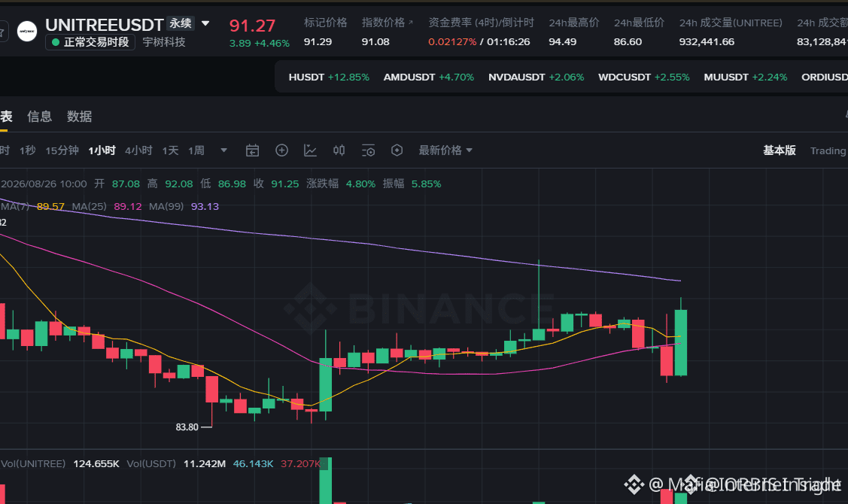Image resolution: width=848 pixels, height=504 pixels.
Task: Click the Vol(USDT) 11.242M volume label
Action: coord(176,464)
